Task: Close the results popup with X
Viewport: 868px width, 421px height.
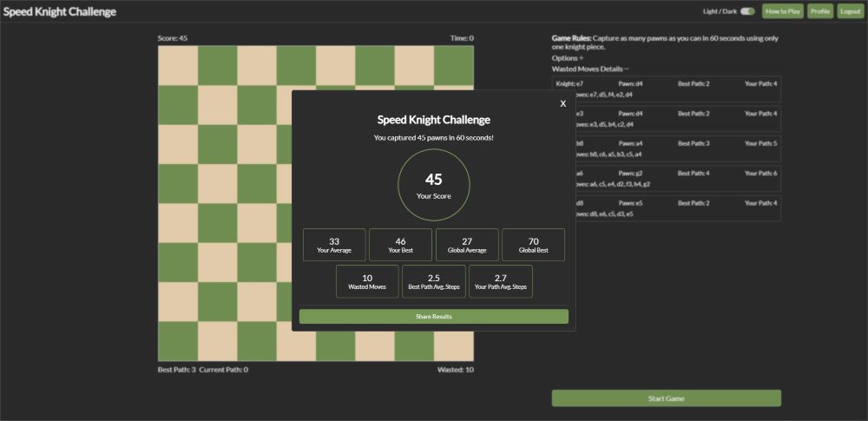Action: [562, 103]
